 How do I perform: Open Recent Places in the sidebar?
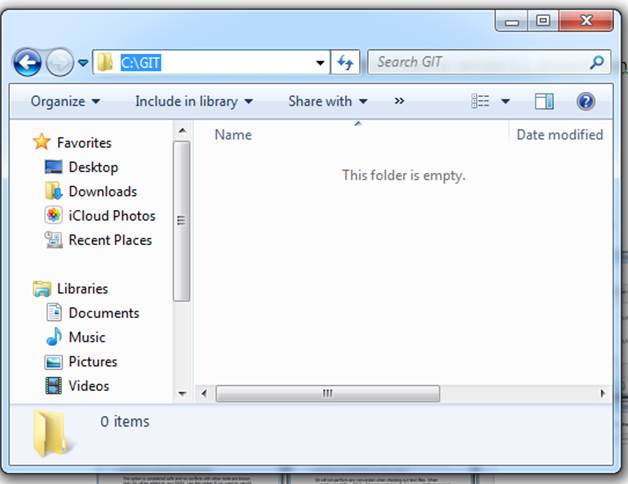coord(110,240)
